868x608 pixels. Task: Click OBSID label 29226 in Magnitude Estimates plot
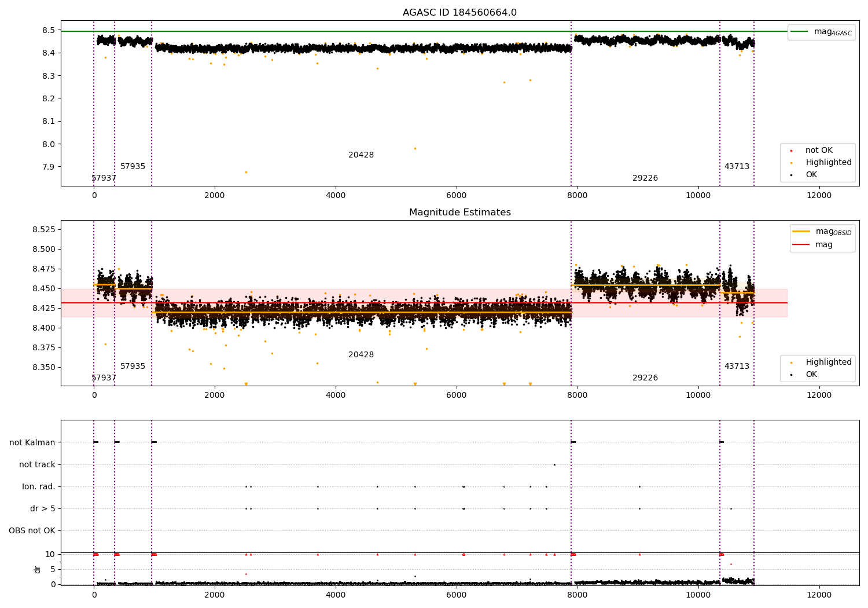(x=645, y=378)
